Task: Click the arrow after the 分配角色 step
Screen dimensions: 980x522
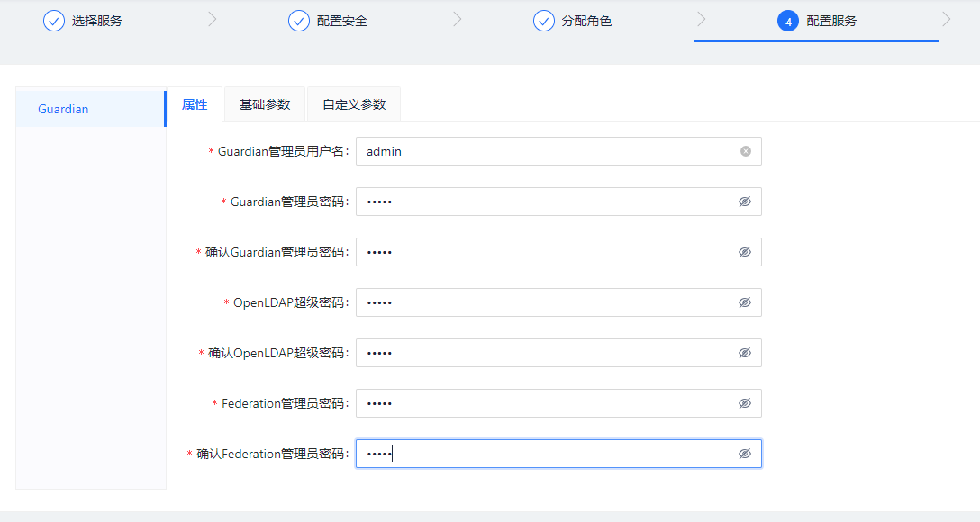Action: coord(702,20)
